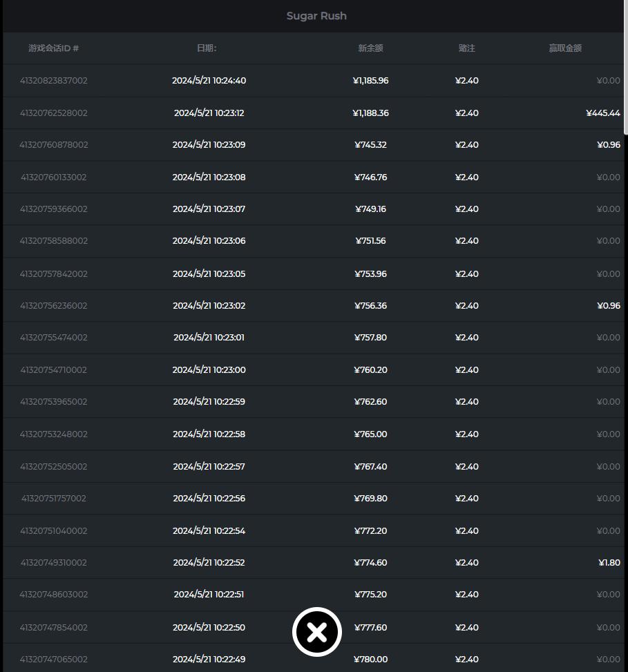This screenshot has height=672, width=628.
Task: Open session 41320747854002
Action: 54,627
